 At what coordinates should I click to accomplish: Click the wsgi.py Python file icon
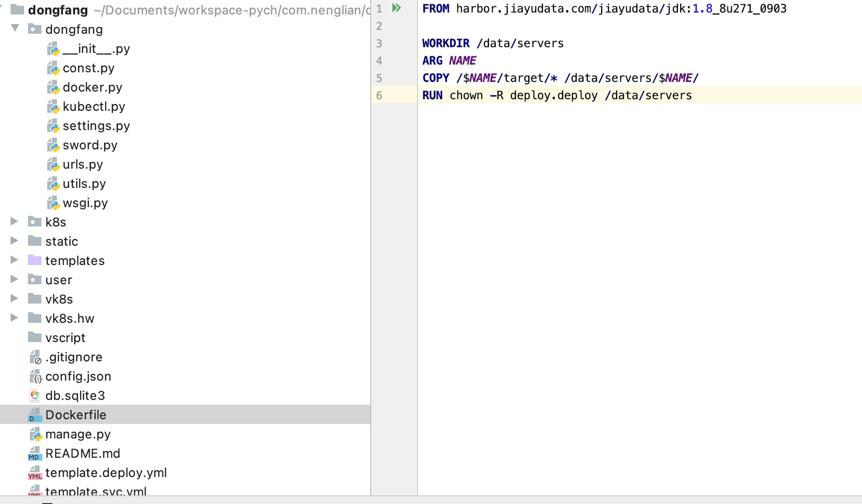click(53, 203)
